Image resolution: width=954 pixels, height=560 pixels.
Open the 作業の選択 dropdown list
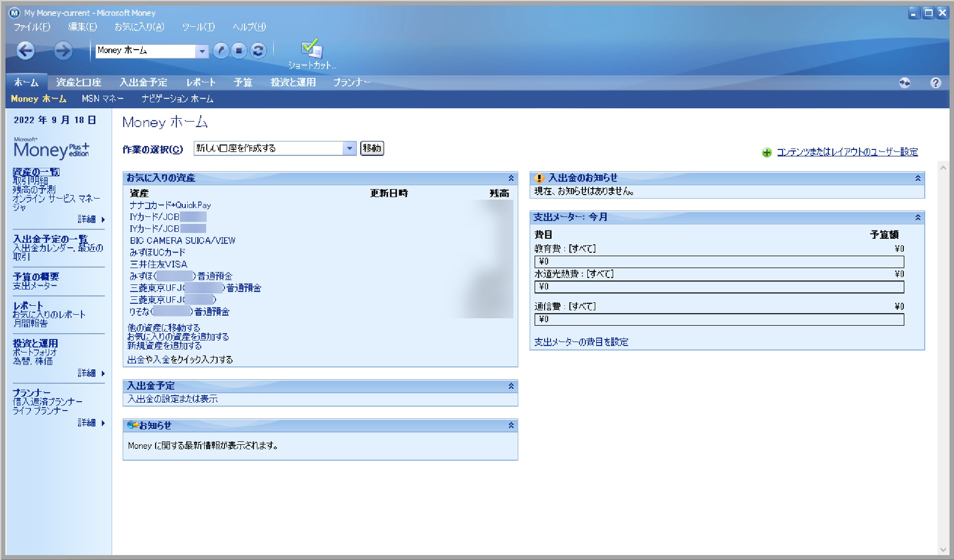pos(349,148)
